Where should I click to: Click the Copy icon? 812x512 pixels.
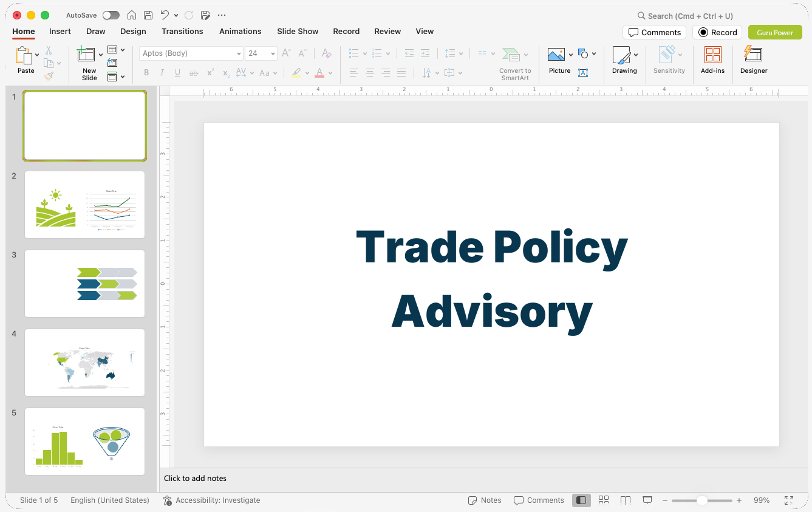click(49, 63)
